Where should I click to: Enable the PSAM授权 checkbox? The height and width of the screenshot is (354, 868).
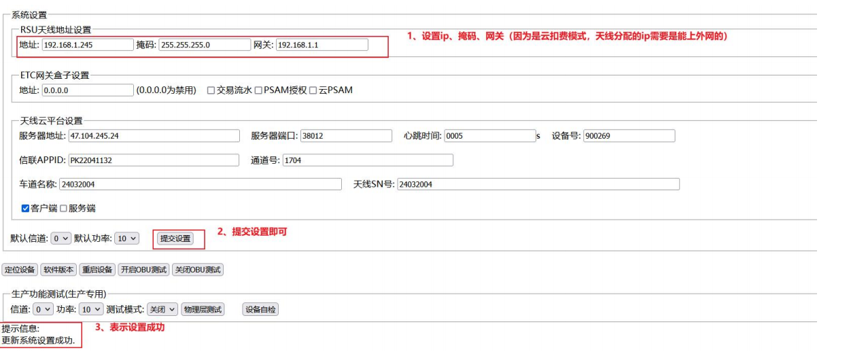(x=258, y=90)
